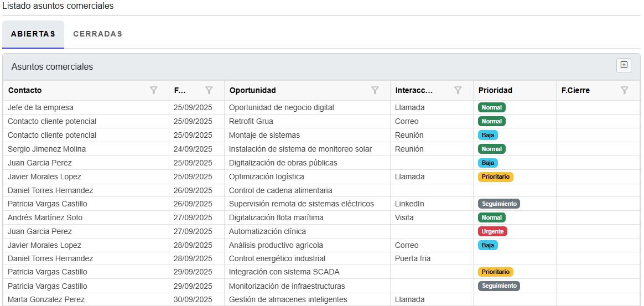This screenshot has width=644, height=306.
Task: Open the Retrofit Grua opportunity
Action: point(251,121)
